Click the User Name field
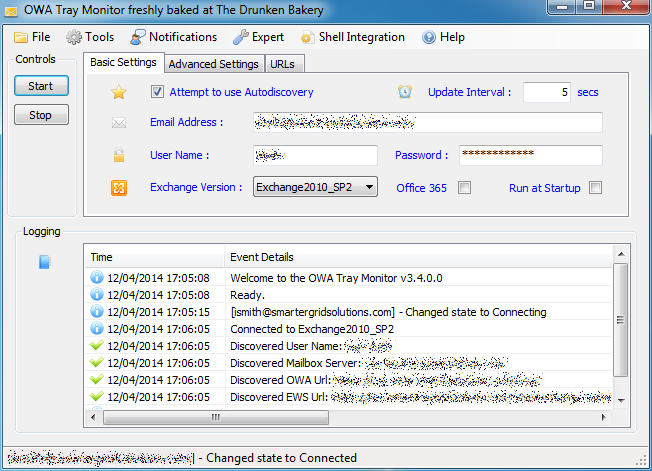652x471 pixels. tap(315, 155)
